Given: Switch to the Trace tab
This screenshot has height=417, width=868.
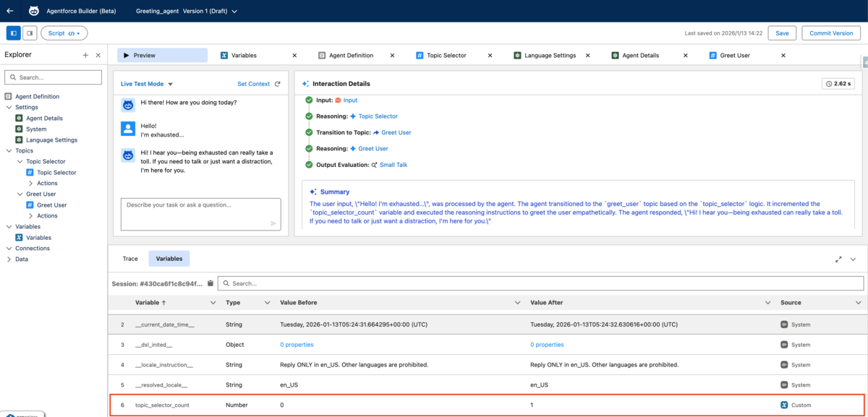Looking at the screenshot, I should [130, 259].
